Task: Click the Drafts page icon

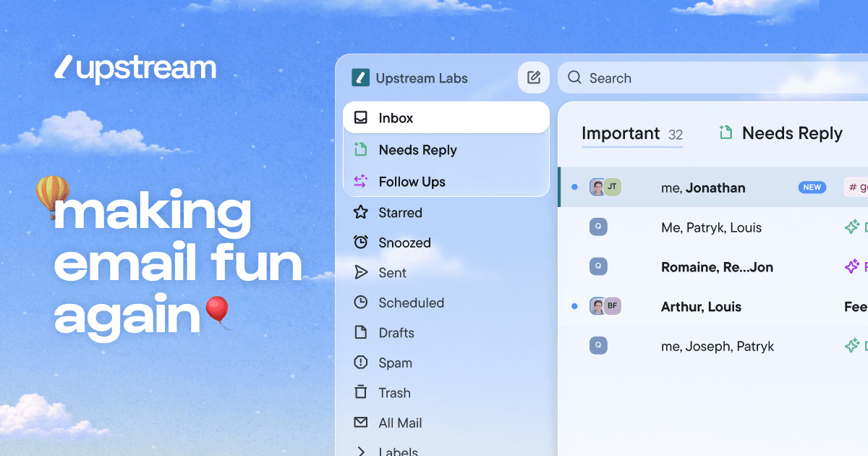Action: point(360,332)
